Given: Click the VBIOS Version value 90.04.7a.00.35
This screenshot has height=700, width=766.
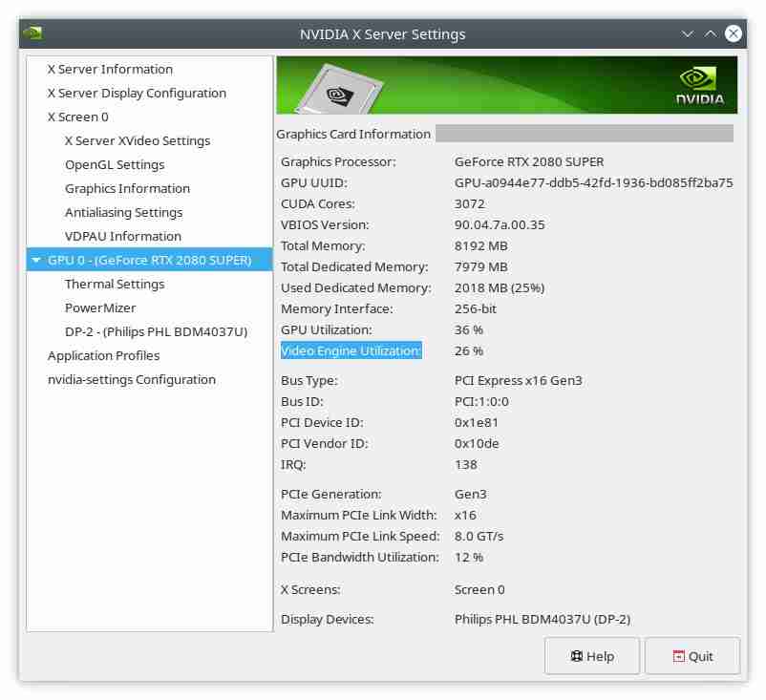Looking at the screenshot, I should (x=500, y=225).
